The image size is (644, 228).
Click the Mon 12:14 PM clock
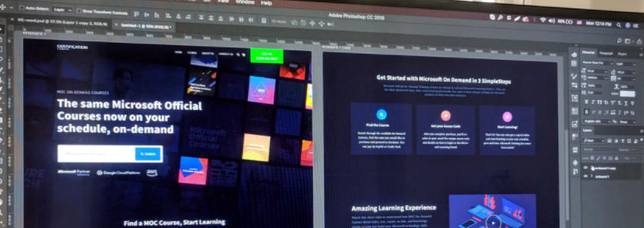coord(599,23)
